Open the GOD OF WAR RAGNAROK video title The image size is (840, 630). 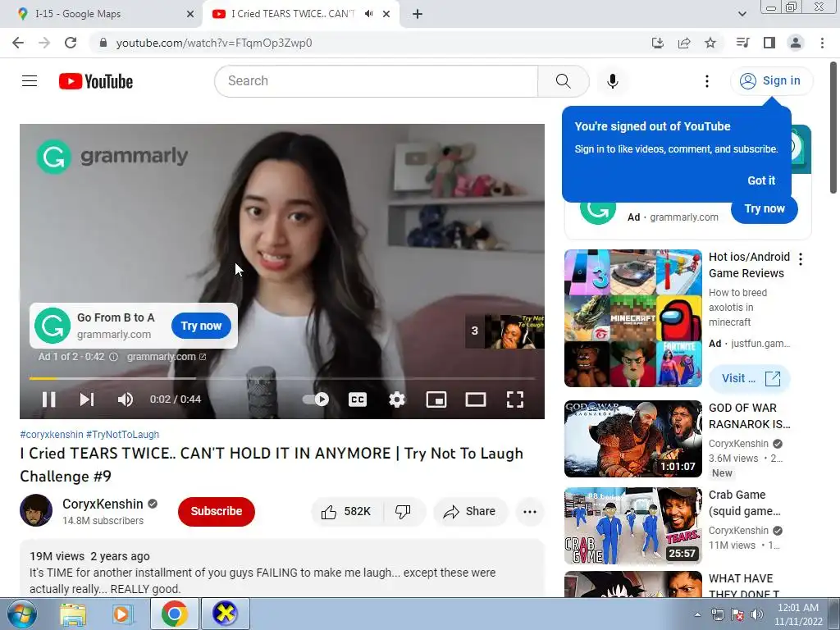point(749,416)
